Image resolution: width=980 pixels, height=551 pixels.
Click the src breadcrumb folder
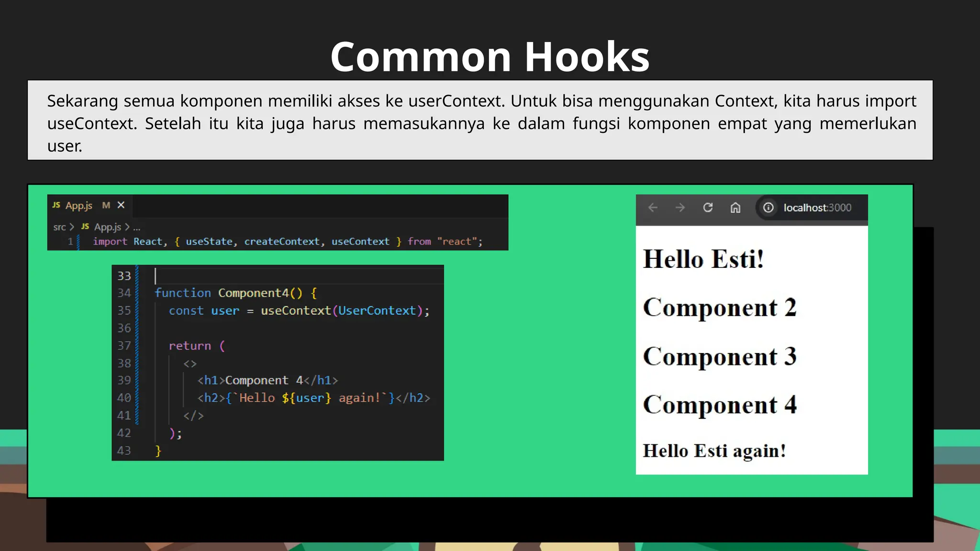pos(59,227)
